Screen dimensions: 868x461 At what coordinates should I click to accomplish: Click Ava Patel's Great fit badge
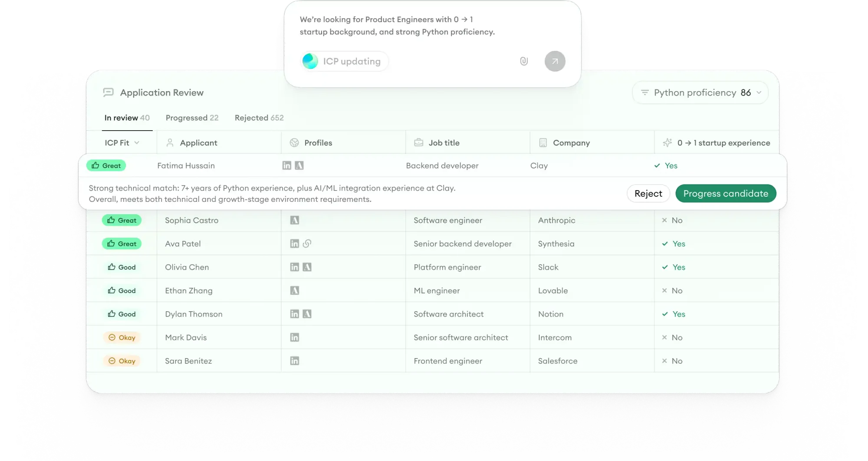coord(122,244)
